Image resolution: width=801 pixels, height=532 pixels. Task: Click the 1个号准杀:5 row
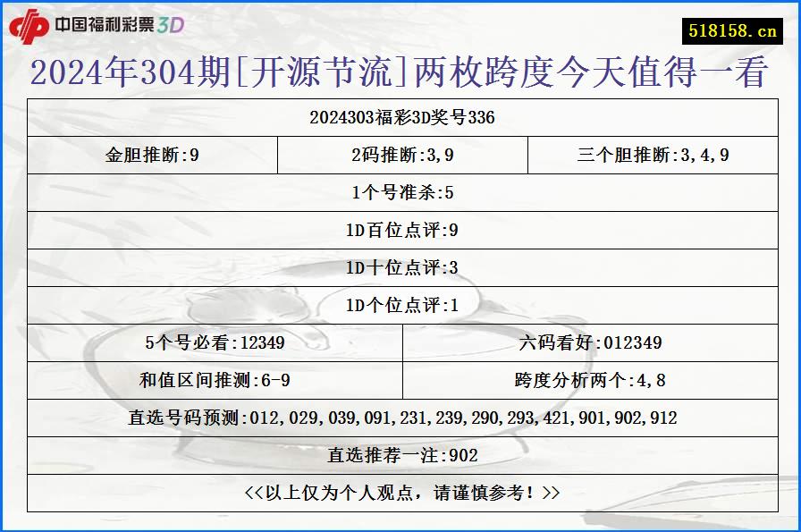(400, 192)
